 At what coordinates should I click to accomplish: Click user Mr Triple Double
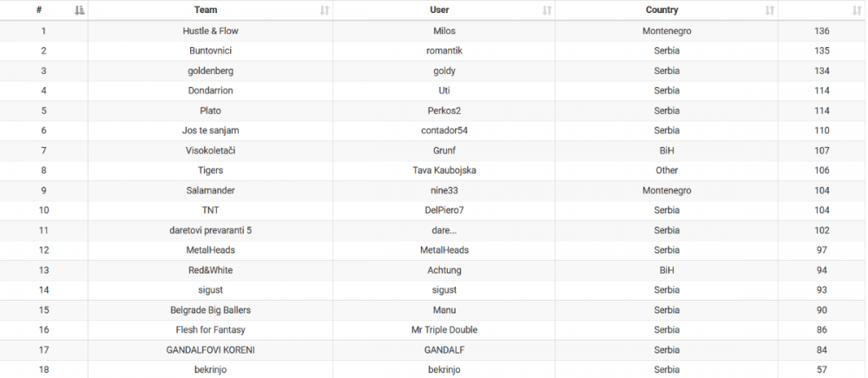coord(444,330)
